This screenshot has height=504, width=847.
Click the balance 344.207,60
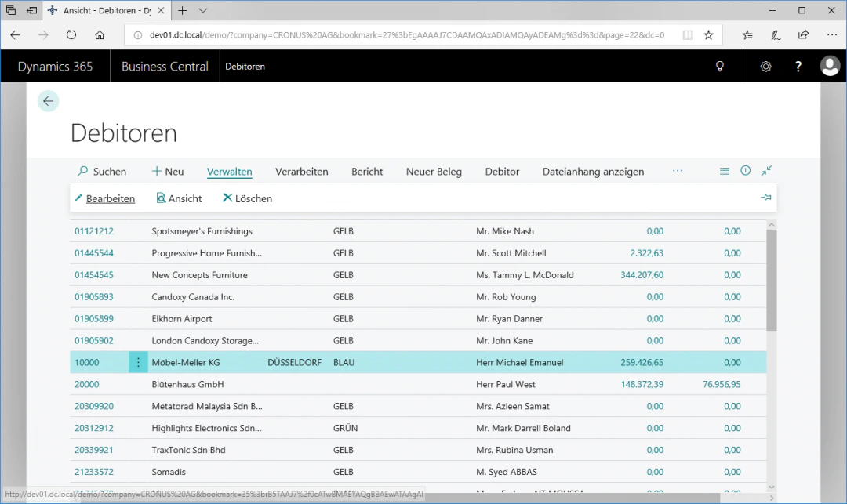pyautogui.click(x=642, y=274)
